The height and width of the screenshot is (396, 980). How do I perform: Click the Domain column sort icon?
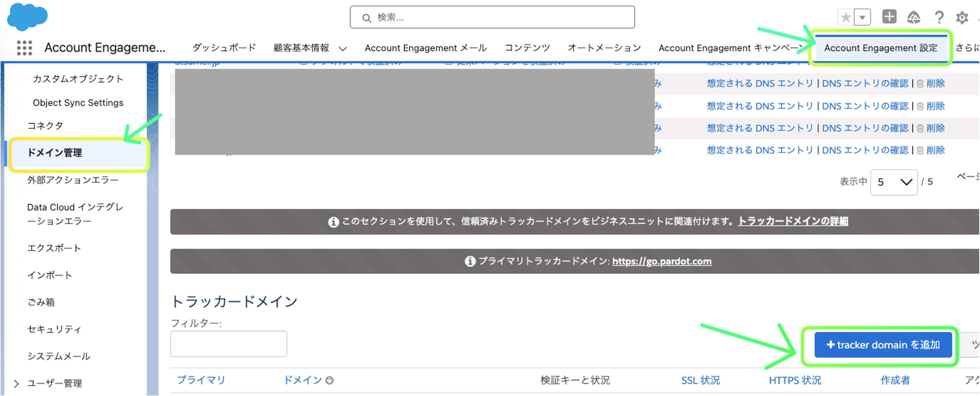tap(329, 380)
